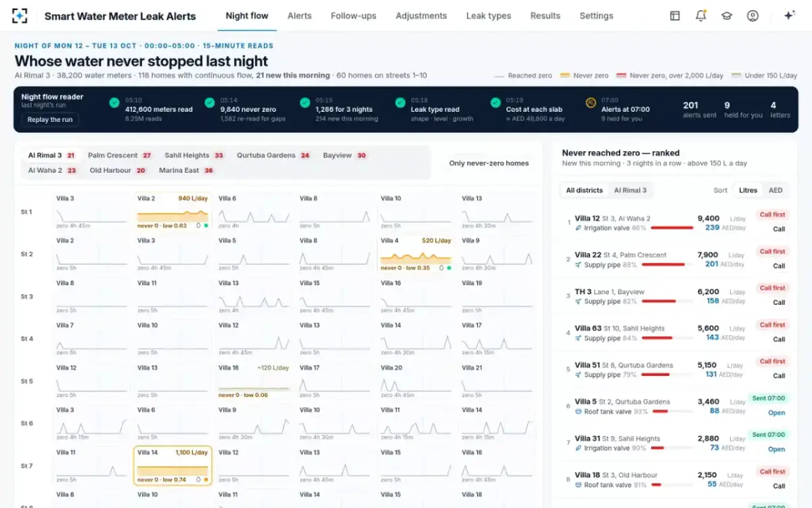The height and width of the screenshot is (508, 812).
Task: Go to the Adjustments tab
Action: tap(421, 16)
